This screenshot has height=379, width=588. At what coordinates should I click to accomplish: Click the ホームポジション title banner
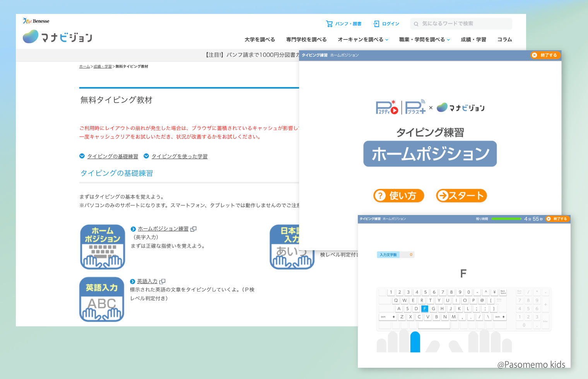pos(430,154)
